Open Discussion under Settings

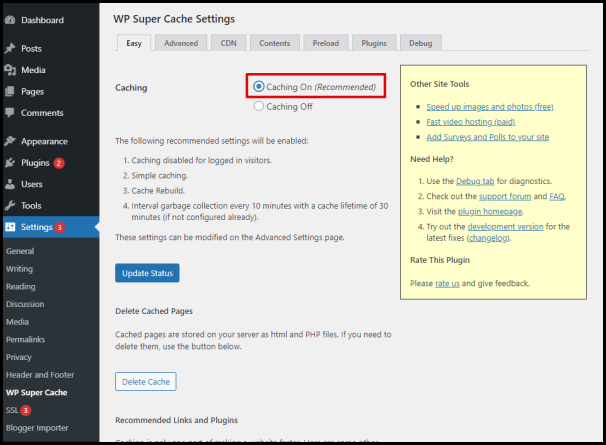click(x=25, y=304)
